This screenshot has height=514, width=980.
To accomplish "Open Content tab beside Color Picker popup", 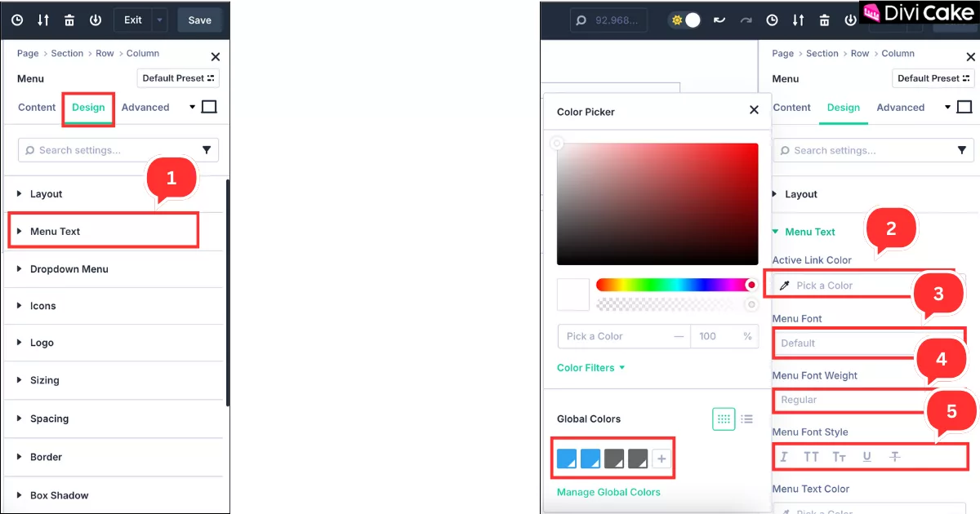I will 791,107.
